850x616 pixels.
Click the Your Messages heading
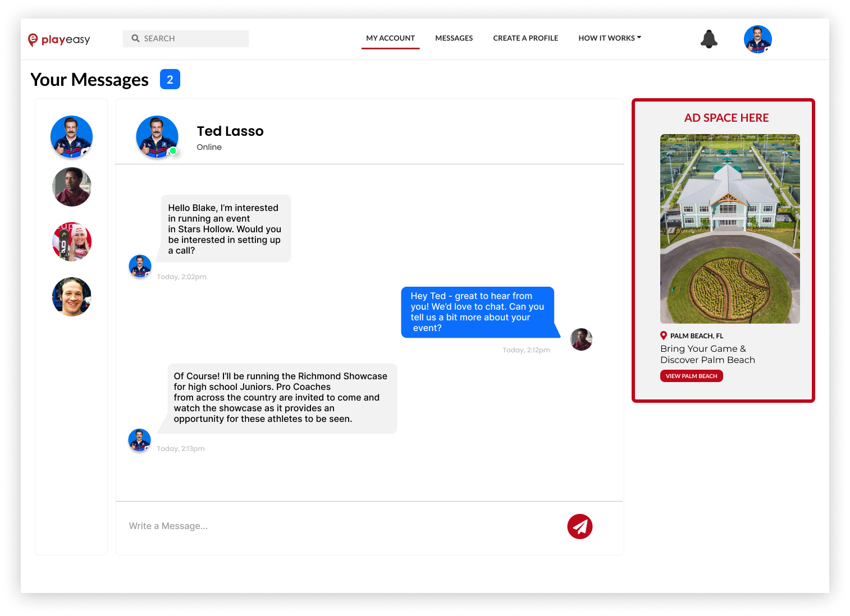pyautogui.click(x=90, y=80)
